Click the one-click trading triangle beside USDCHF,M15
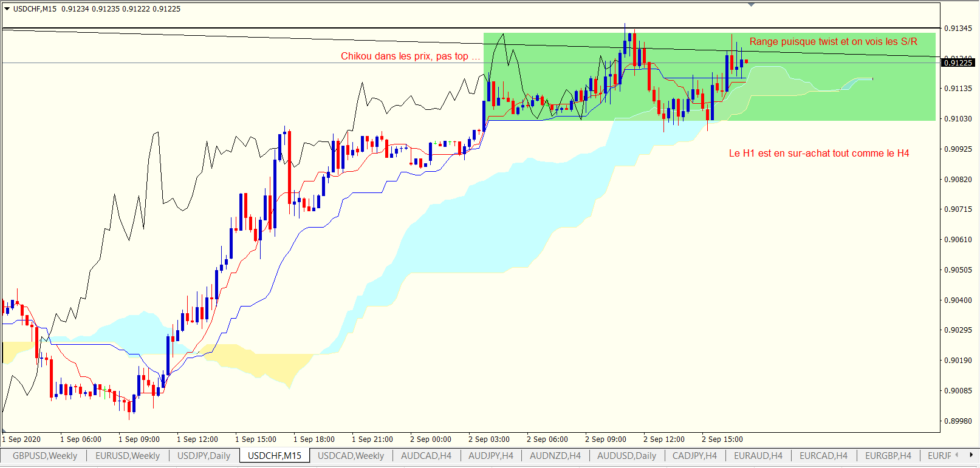This screenshot has height=468, width=980. tap(7, 9)
